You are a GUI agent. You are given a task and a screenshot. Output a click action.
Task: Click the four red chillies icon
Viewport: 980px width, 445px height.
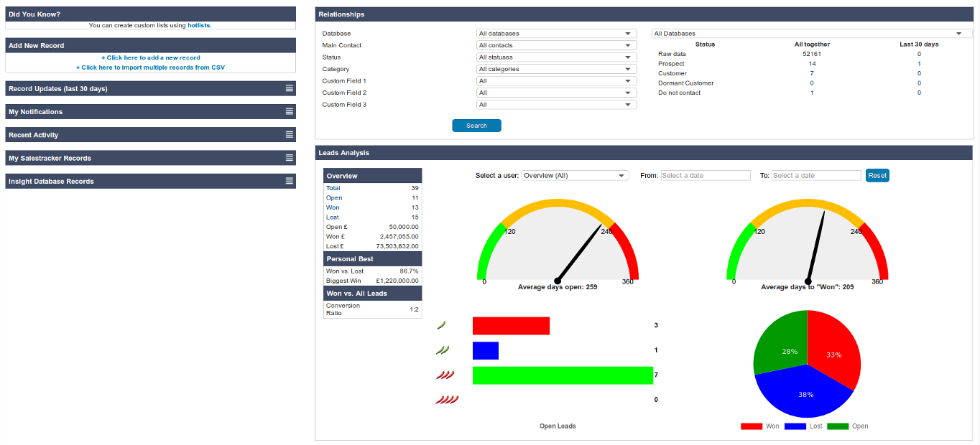[x=446, y=400]
